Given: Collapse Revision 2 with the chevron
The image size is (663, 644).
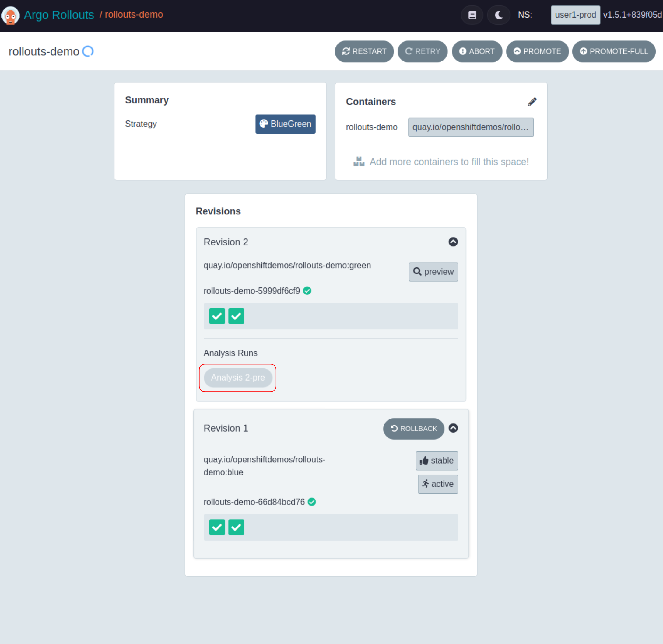Looking at the screenshot, I should [453, 242].
